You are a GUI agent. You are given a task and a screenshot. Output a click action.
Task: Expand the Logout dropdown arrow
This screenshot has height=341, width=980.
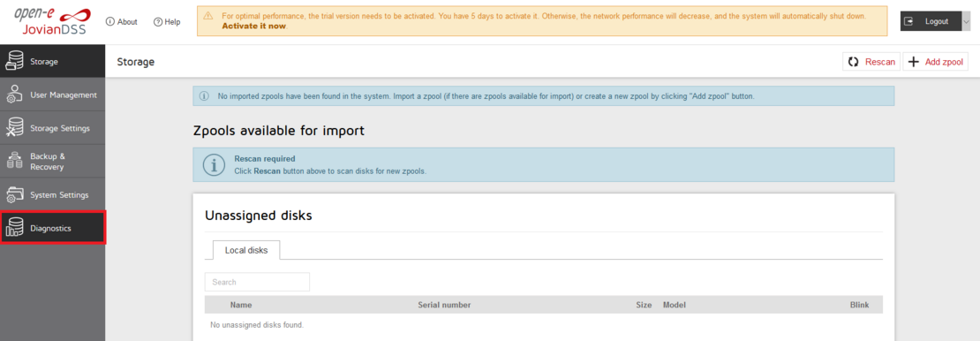966,21
